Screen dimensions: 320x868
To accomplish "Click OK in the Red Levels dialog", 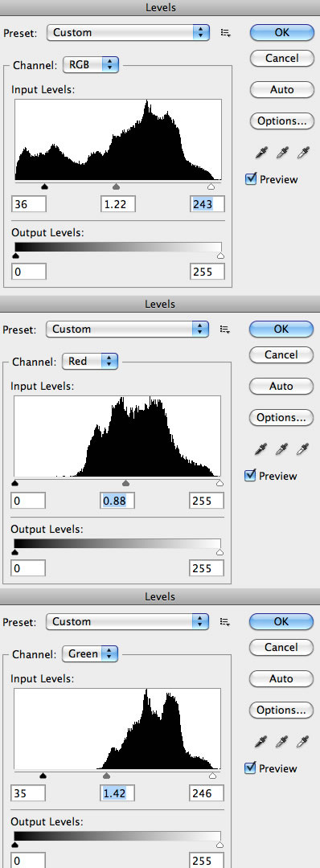I will [x=281, y=329].
